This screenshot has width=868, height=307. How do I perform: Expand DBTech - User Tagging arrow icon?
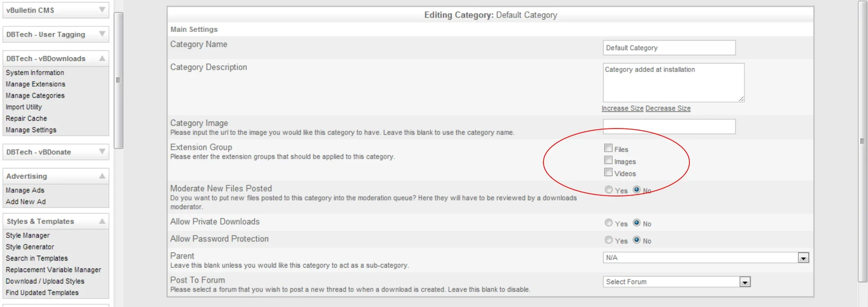tap(102, 34)
